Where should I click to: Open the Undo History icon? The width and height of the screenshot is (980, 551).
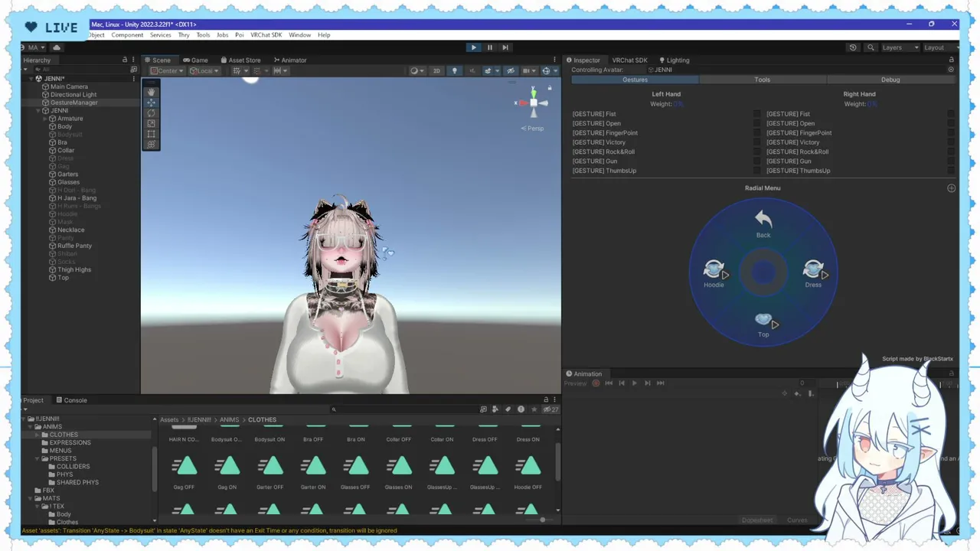click(853, 47)
